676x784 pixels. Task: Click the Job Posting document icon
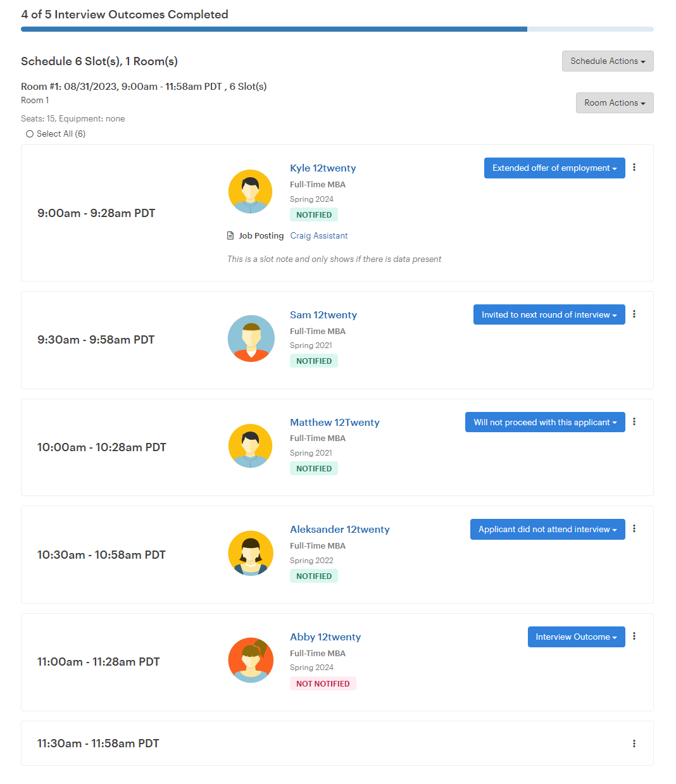[230, 236]
